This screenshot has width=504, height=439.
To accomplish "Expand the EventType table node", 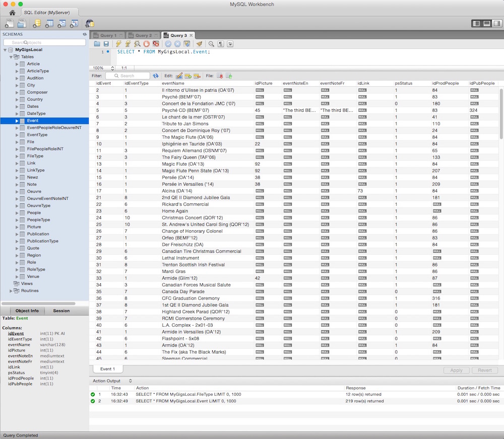I will [x=17, y=135].
